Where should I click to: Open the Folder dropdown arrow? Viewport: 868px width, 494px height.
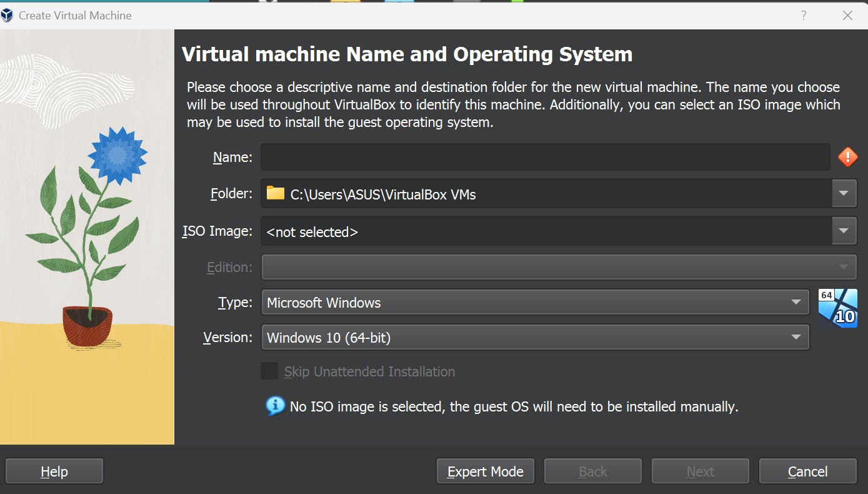coord(844,193)
